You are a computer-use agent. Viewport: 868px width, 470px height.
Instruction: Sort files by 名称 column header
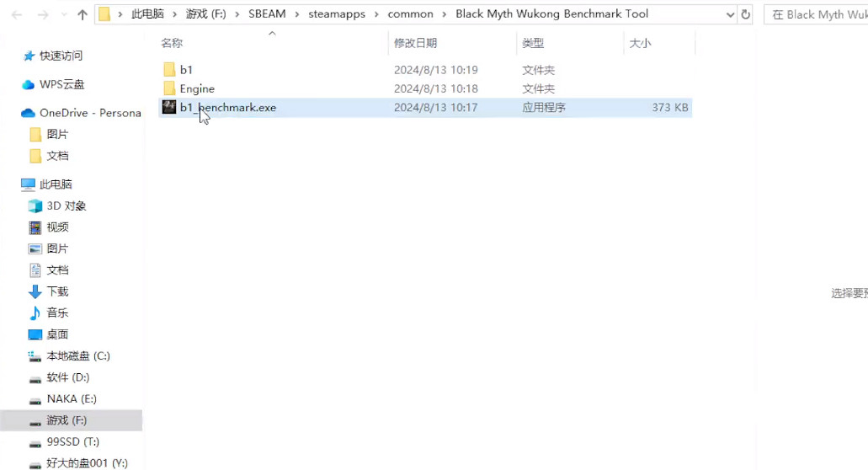(x=172, y=43)
